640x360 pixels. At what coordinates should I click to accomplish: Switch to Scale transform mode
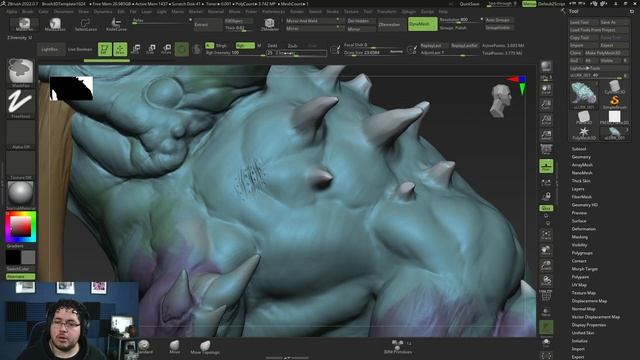click(x=151, y=49)
